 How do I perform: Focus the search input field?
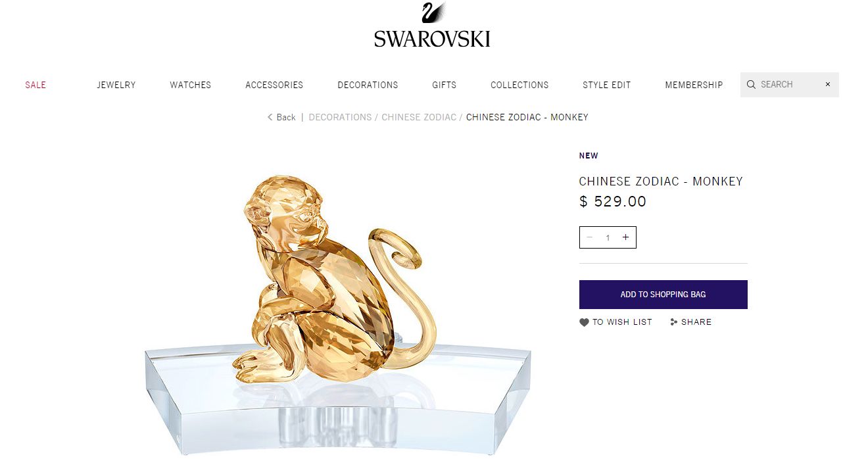click(x=789, y=84)
